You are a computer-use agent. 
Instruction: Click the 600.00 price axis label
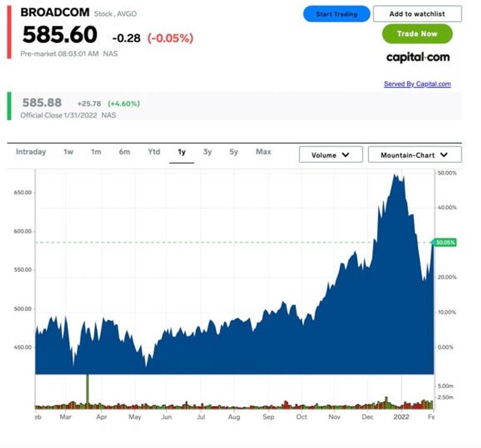23,232
